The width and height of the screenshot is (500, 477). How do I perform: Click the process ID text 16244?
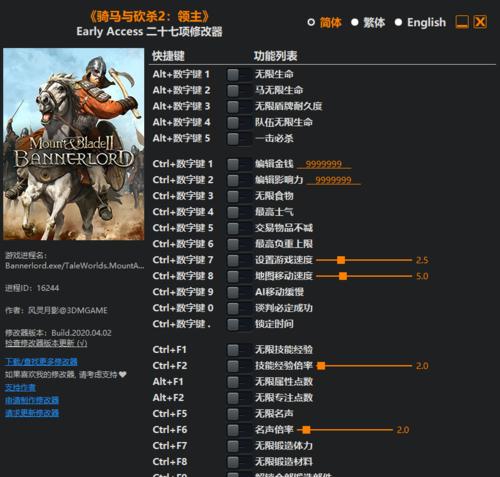click(x=48, y=288)
